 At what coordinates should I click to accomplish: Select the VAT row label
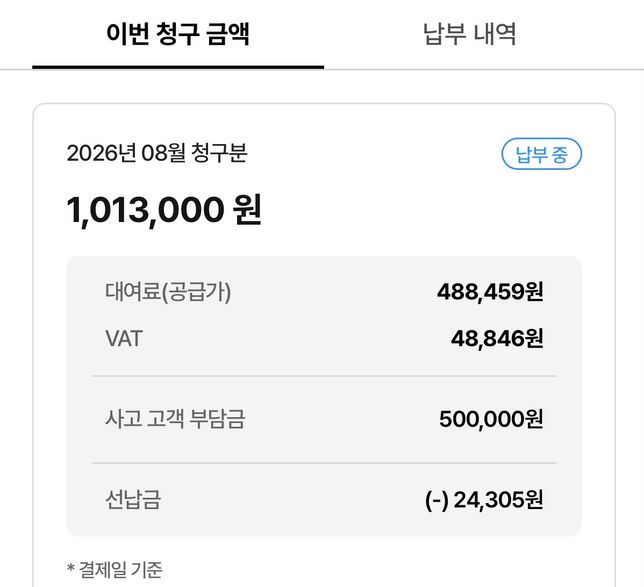coord(124,339)
